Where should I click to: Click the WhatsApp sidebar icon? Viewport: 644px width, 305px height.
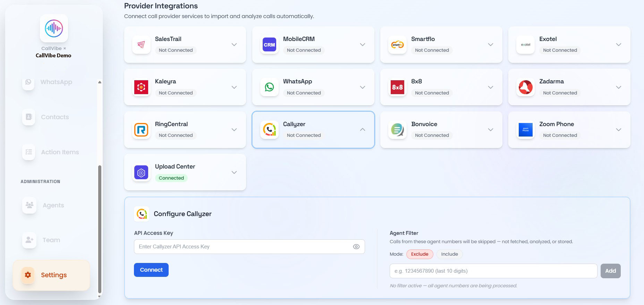[x=28, y=82]
